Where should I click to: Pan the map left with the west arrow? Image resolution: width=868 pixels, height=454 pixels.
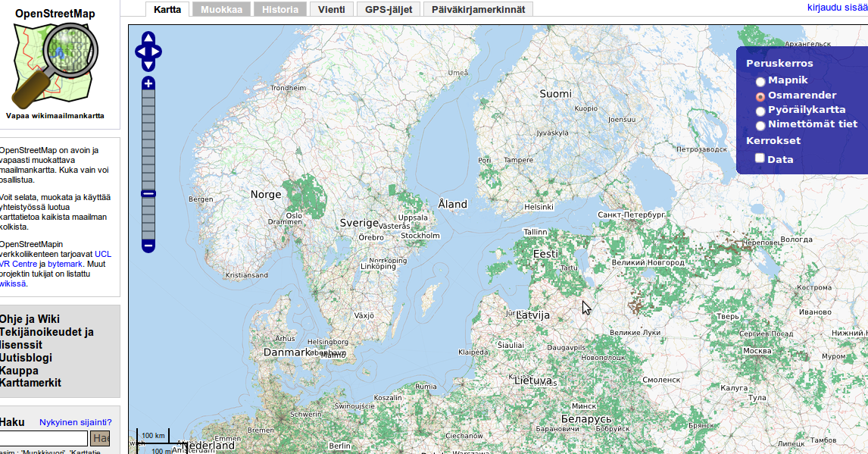pos(140,52)
